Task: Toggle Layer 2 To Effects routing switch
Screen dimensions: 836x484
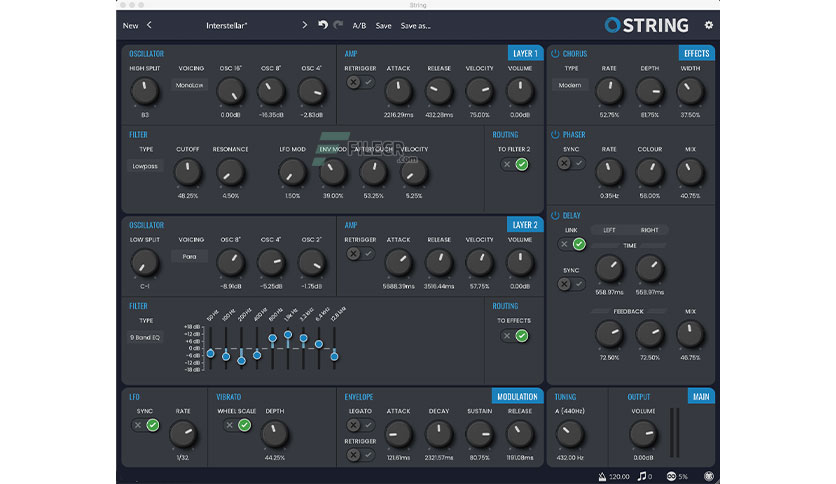Action: click(515, 336)
